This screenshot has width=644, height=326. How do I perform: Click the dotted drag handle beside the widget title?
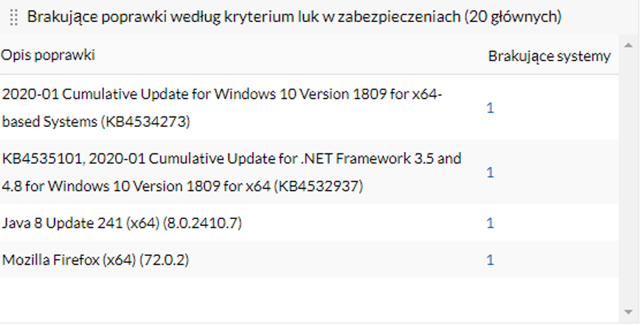click(x=13, y=18)
